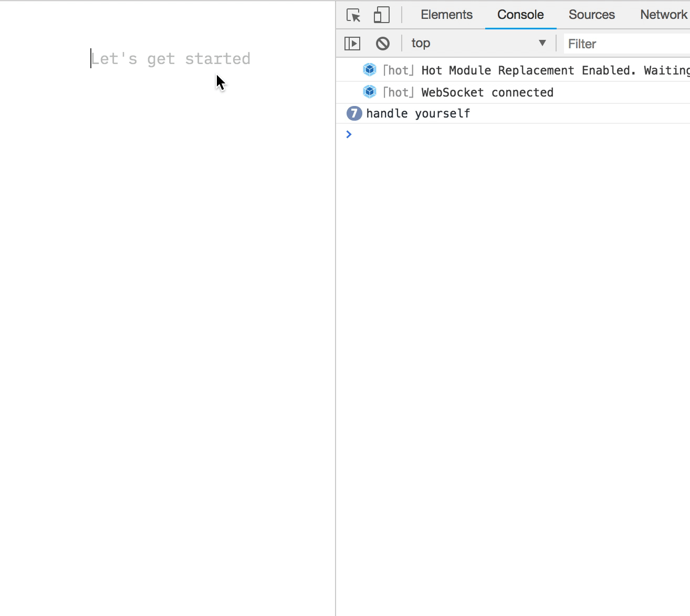
Task: Open the JavaScript context chooser
Action: [x=478, y=43]
